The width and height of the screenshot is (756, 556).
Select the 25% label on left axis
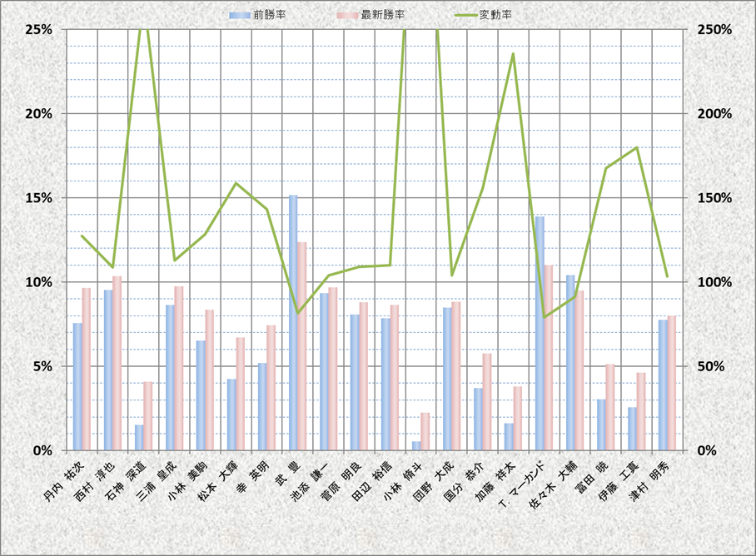pos(39,29)
